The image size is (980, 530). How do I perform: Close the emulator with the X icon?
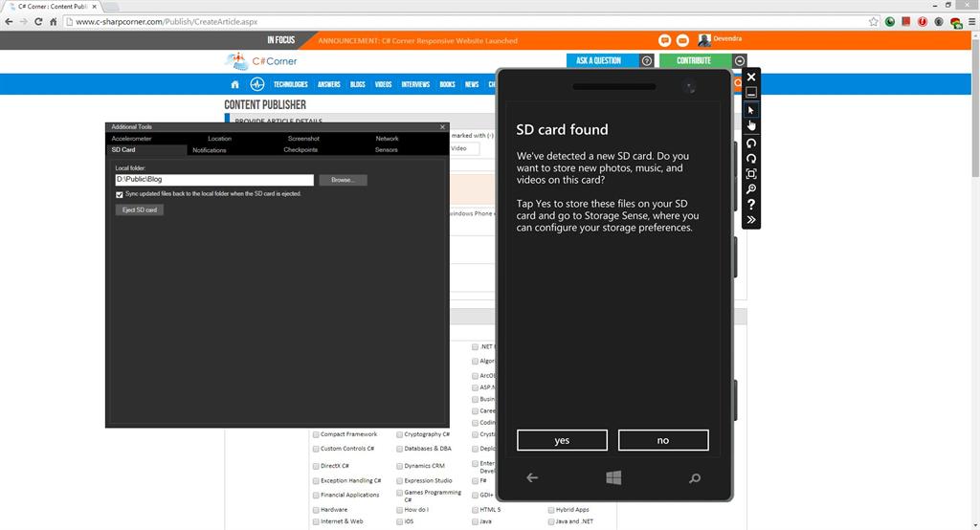click(751, 77)
